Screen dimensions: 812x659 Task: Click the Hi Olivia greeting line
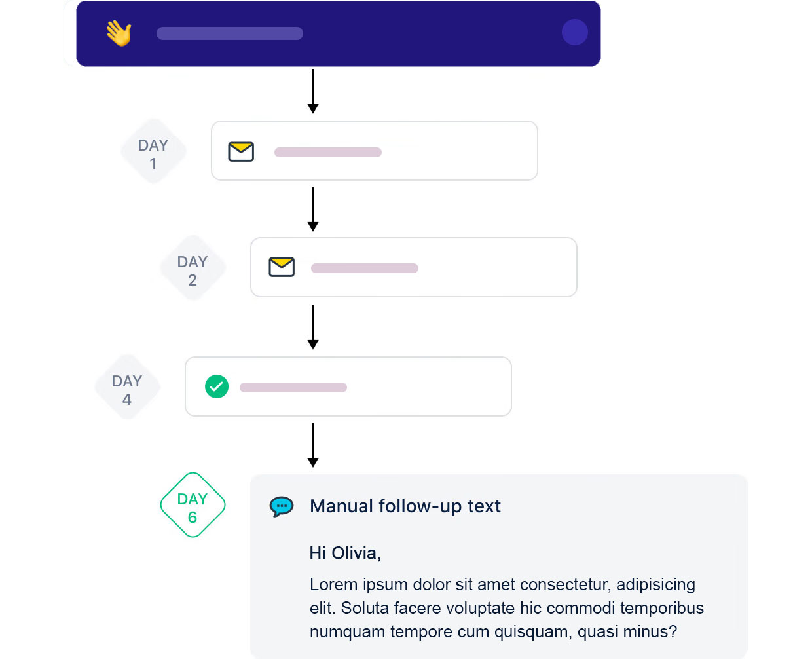[345, 553]
